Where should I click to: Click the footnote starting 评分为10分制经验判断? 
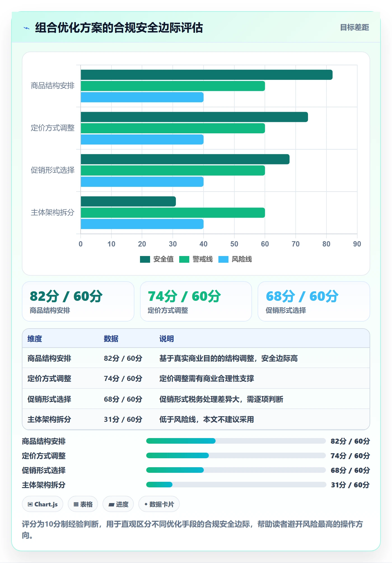(x=193, y=530)
